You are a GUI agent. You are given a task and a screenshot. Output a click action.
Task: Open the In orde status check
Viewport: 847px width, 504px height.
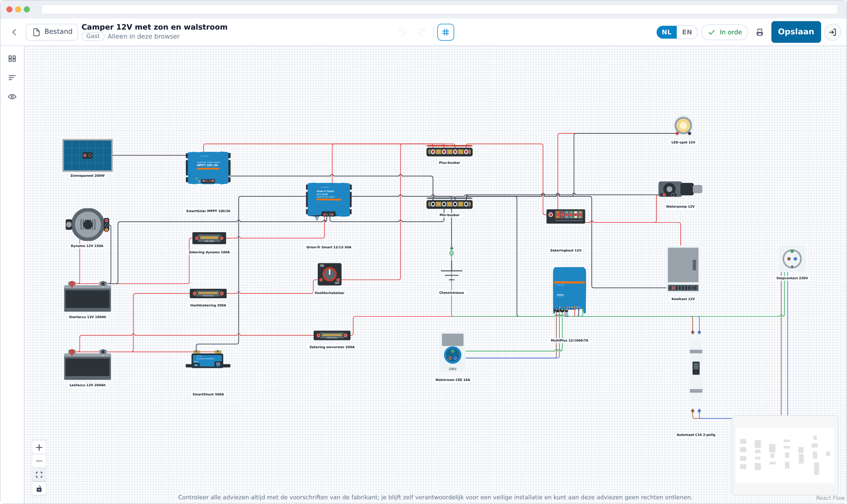point(725,32)
